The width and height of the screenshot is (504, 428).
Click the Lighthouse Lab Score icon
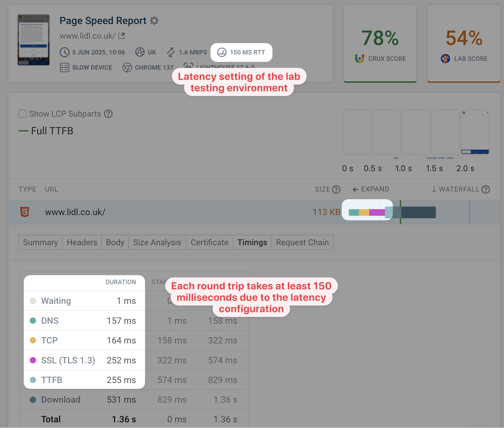click(445, 59)
